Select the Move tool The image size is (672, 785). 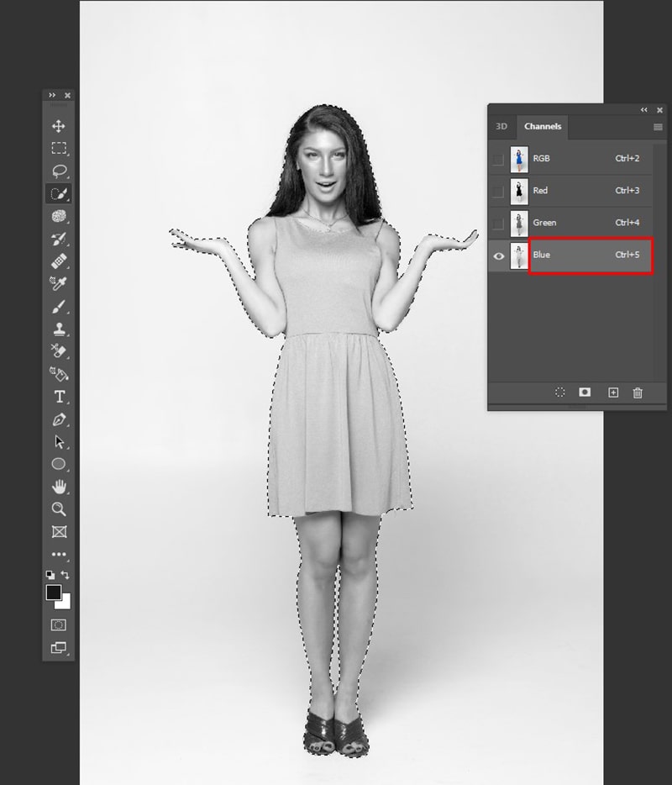(x=59, y=126)
